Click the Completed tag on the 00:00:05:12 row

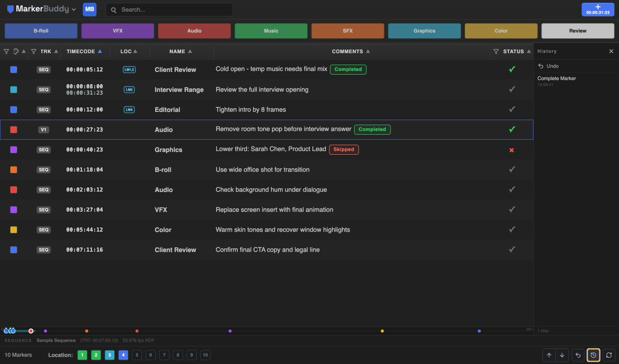[348, 69]
